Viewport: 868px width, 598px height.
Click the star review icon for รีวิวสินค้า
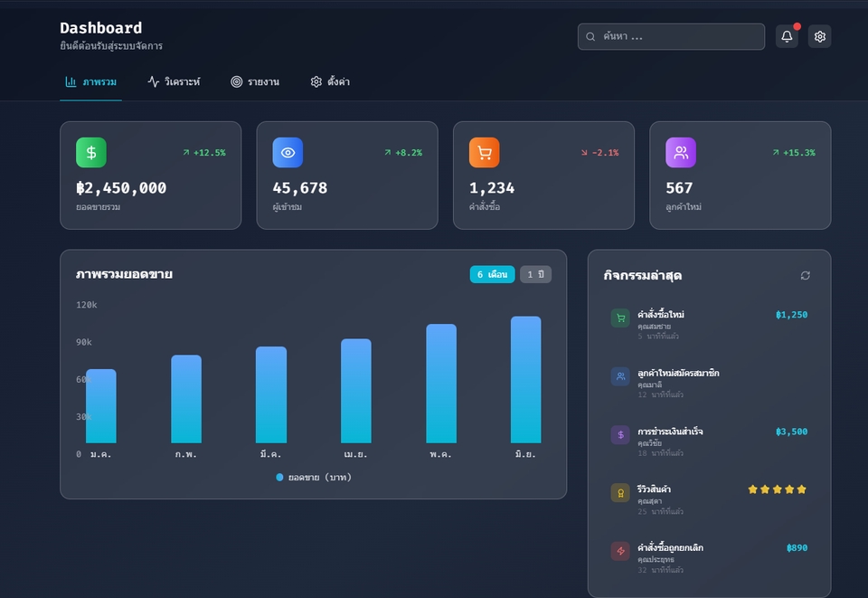click(x=620, y=493)
